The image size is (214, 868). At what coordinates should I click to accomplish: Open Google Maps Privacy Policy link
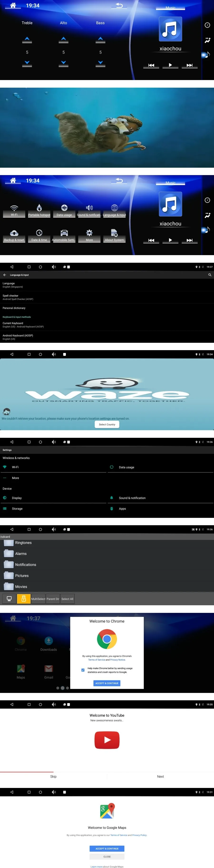139,835
